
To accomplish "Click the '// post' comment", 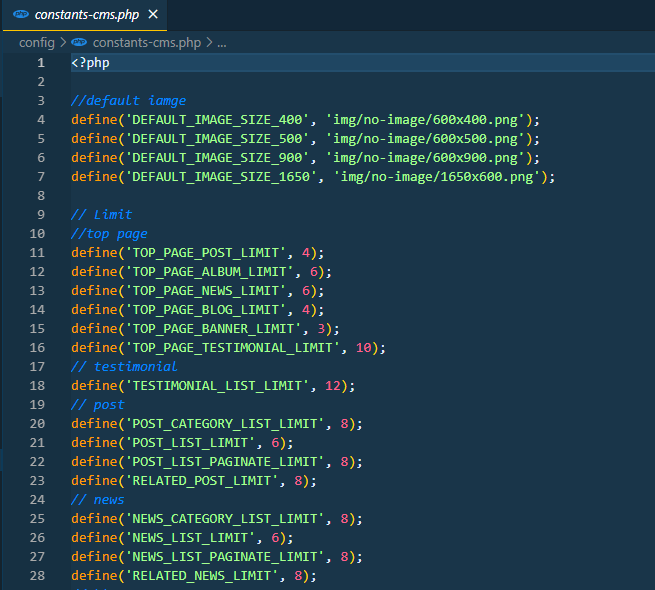I will click(98, 404).
